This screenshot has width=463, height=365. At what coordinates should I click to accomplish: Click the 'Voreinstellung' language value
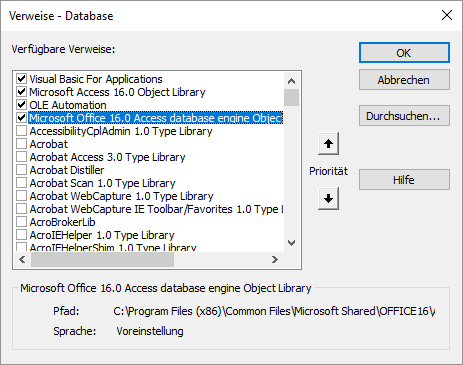[x=150, y=331]
